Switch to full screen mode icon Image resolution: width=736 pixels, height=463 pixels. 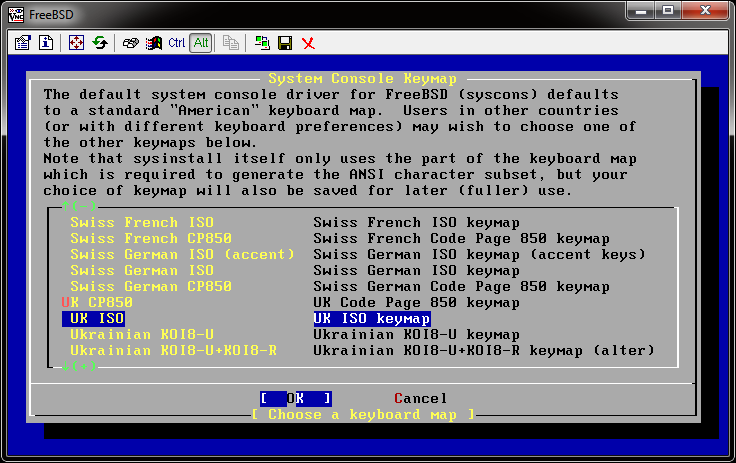(76, 43)
